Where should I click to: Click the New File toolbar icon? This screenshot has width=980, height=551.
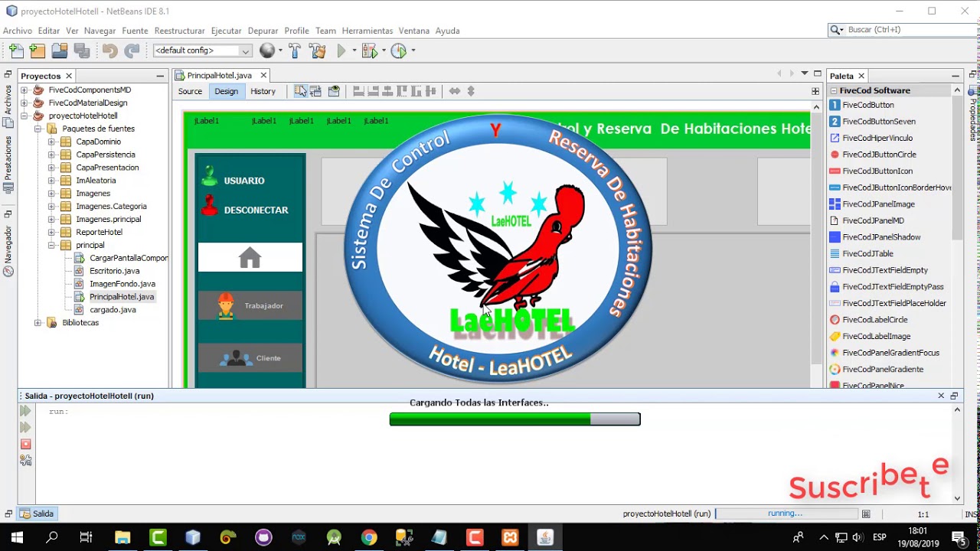[x=16, y=51]
